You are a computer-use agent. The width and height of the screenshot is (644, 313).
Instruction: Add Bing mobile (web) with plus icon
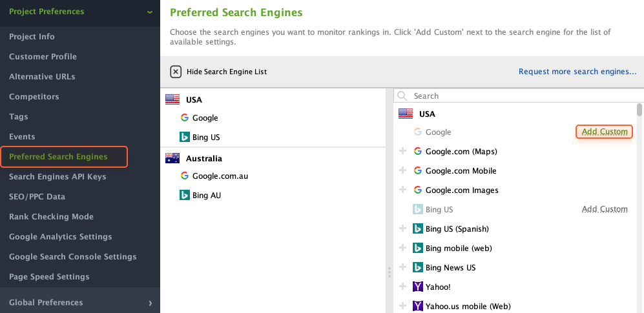pos(403,248)
